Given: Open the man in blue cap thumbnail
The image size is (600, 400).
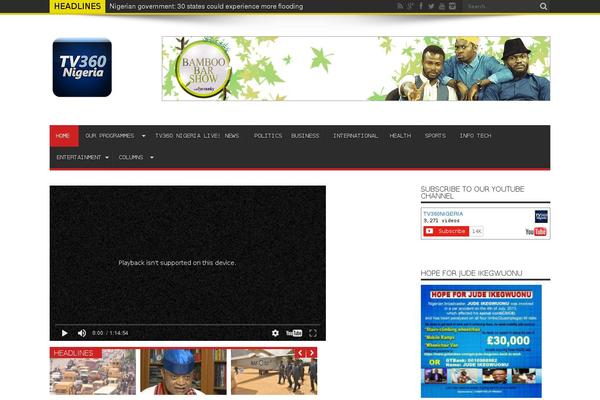Looking at the screenshot, I should coord(183,371).
